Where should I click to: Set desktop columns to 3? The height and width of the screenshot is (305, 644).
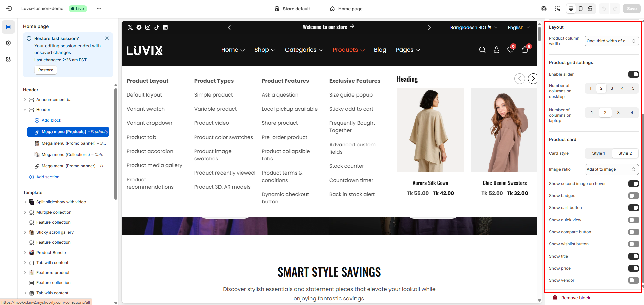[x=612, y=88]
